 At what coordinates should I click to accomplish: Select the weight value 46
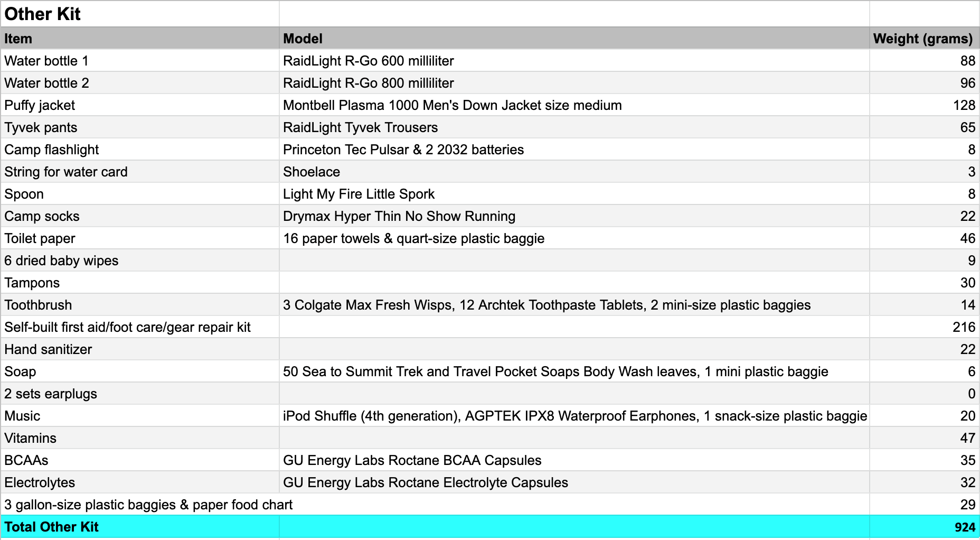924,238
